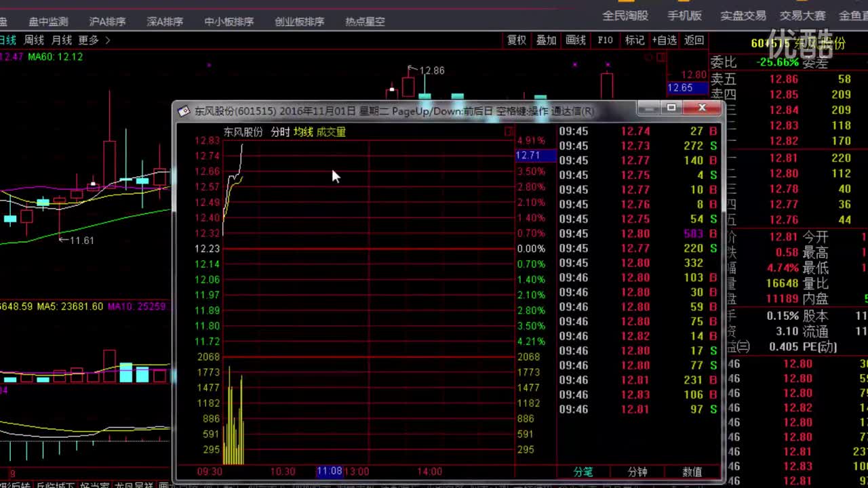Screen dimensions: 868x488
Task: Click 卖五 ask price 12.86
Action: pos(784,79)
